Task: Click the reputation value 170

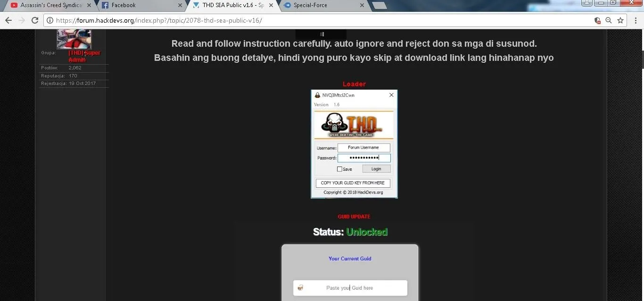Action: tap(73, 75)
